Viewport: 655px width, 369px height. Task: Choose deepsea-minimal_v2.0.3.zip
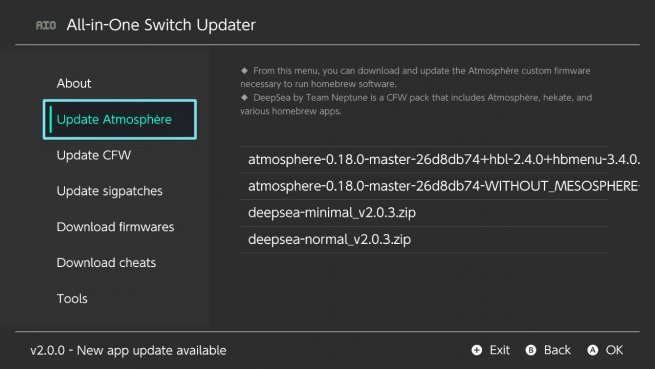[x=424, y=213]
